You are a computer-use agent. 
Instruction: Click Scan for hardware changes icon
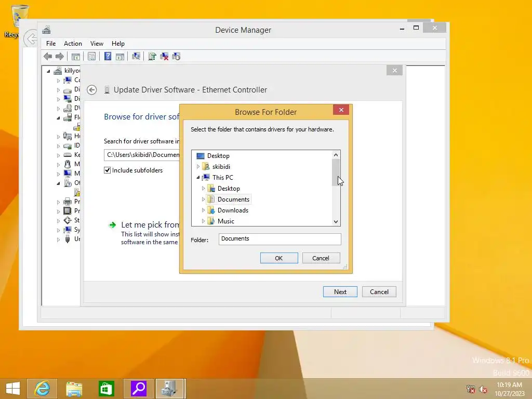click(x=136, y=56)
